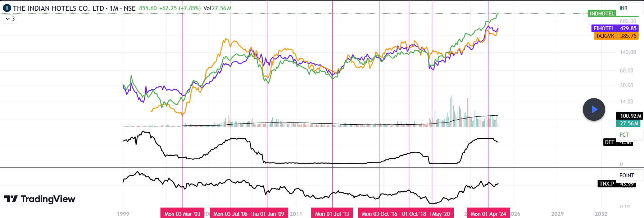Click the 27.56M volume value label
This screenshot has width=644, height=218.
(x=629, y=124)
